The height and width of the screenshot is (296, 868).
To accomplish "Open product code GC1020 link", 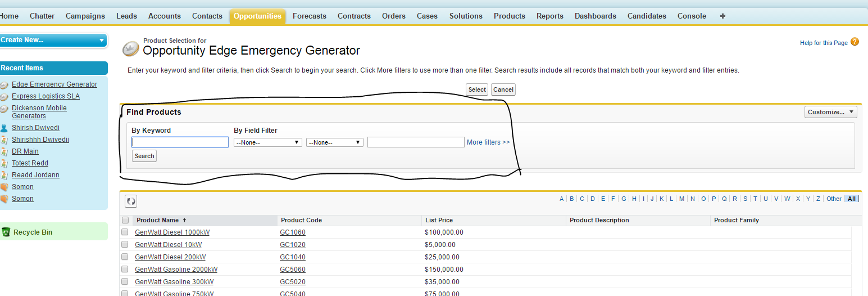I will 293,245.
